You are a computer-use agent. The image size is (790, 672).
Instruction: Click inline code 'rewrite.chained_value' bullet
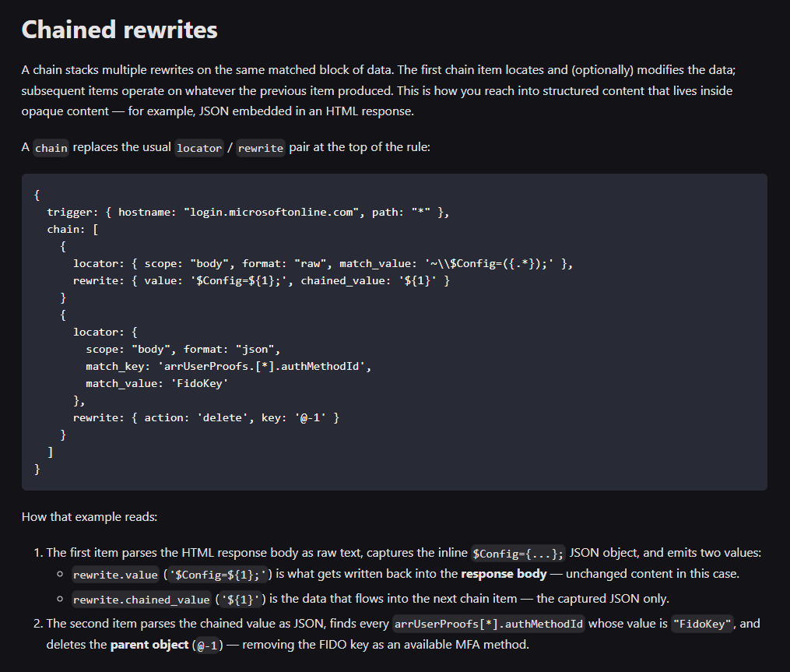(141, 600)
